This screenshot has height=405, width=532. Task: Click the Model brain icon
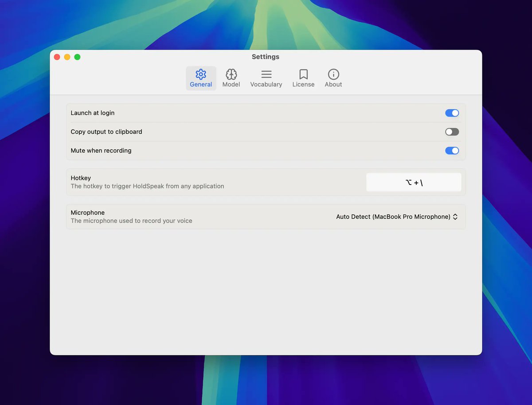pyautogui.click(x=231, y=74)
